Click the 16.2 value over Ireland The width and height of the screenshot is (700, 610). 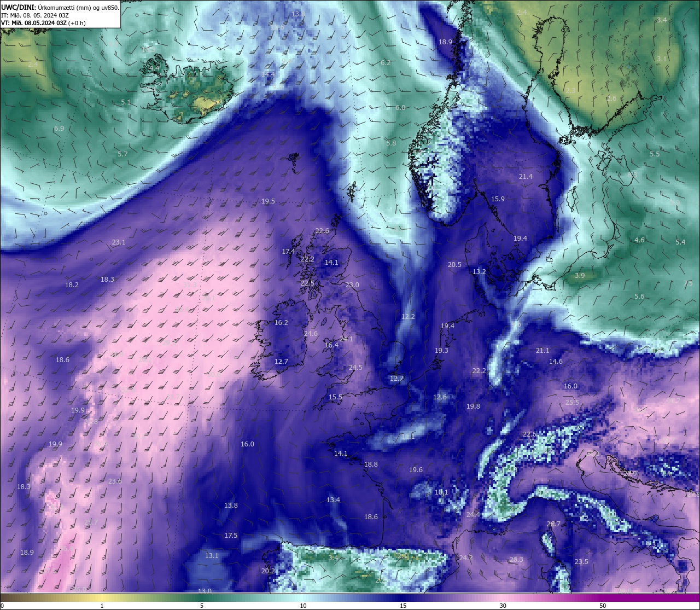click(x=281, y=323)
